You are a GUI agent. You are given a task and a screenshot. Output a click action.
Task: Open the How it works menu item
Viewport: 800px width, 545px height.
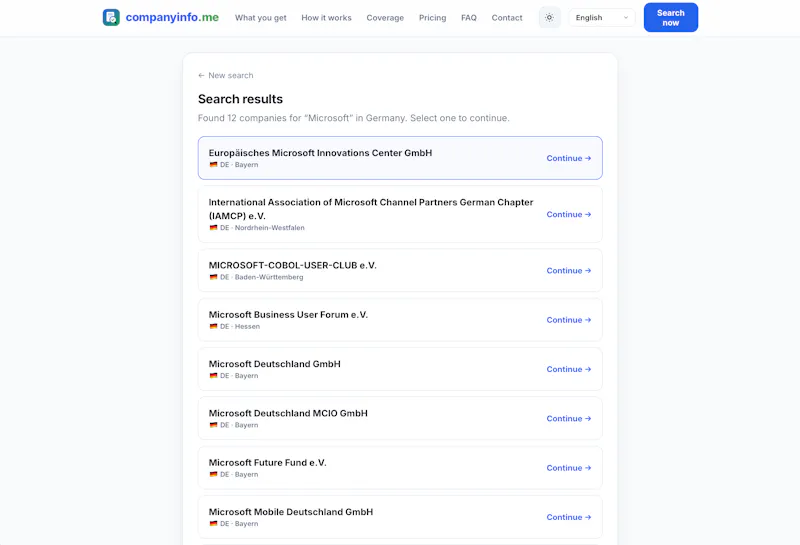click(x=326, y=18)
